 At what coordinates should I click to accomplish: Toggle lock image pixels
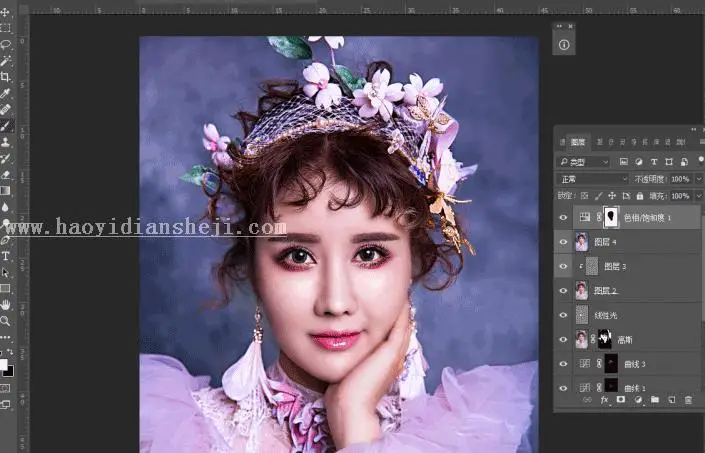pyautogui.click(x=598, y=196)
